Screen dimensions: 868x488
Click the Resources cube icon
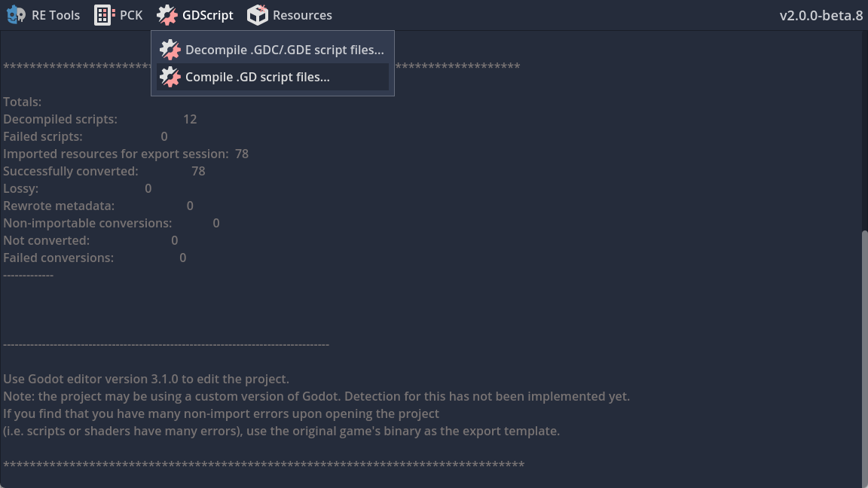coord(258,15)
